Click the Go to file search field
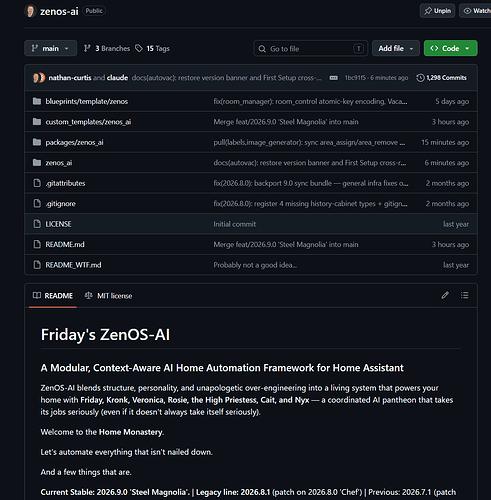Screen dimensions: 491x500 tap(311, 49)
